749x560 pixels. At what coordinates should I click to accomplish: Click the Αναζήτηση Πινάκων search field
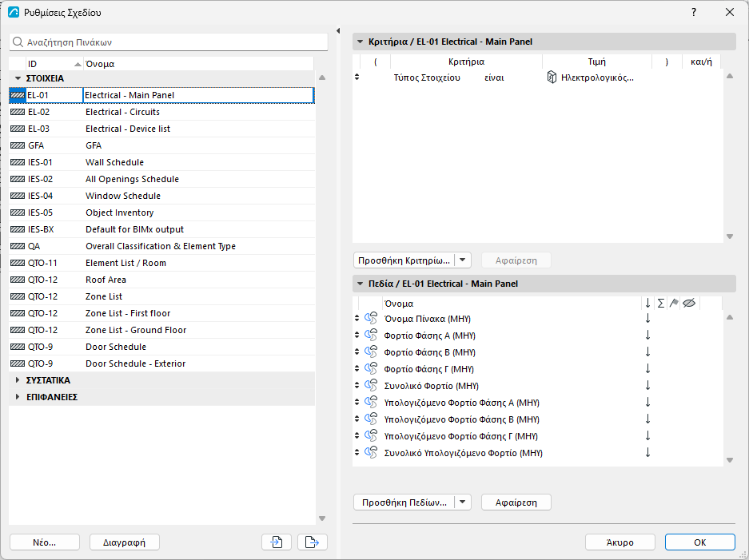point(169,42)
